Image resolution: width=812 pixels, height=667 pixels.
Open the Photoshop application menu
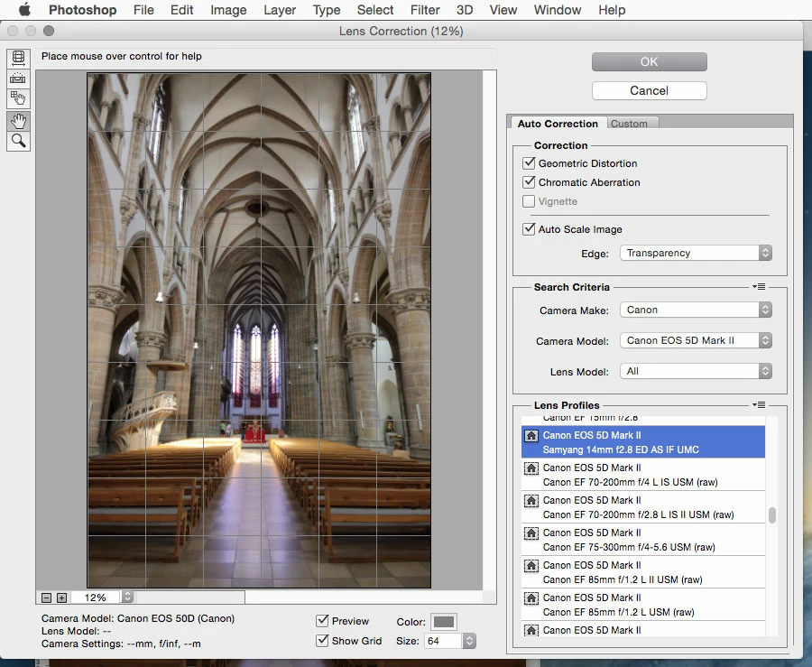(82, 10)
